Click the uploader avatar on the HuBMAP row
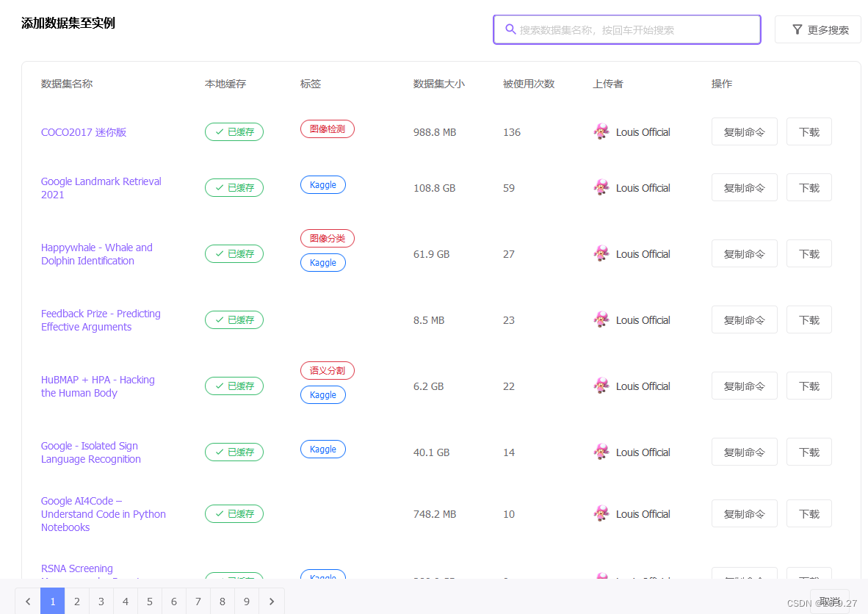868x614 pixels. (601, 386)
